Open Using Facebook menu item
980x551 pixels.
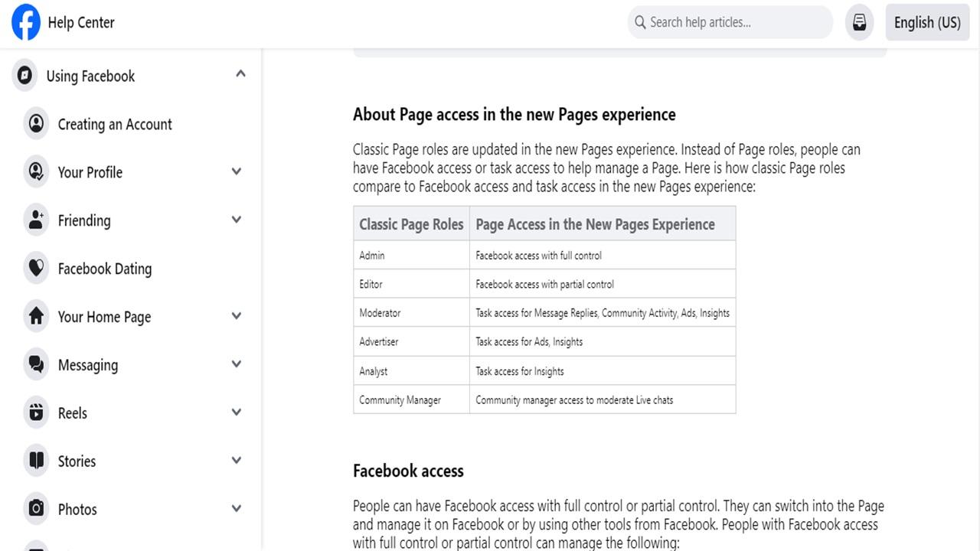90,76
